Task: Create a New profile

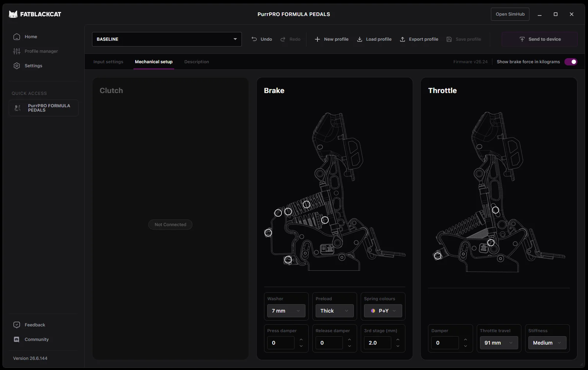Action: click(x=331, y=39)
